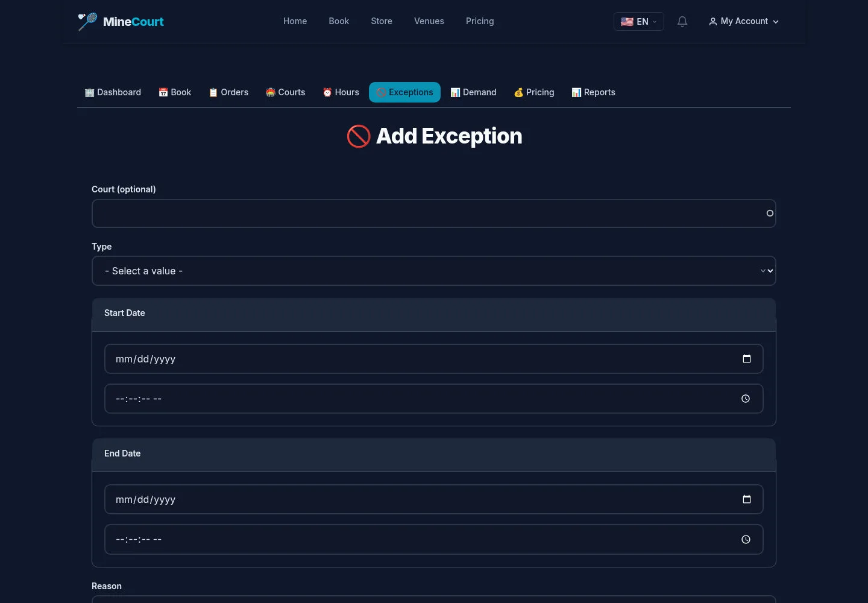The height and width of the screenshot is (603, 868).
Task: Open the Type select dropdown
Action: click(434, 271)
